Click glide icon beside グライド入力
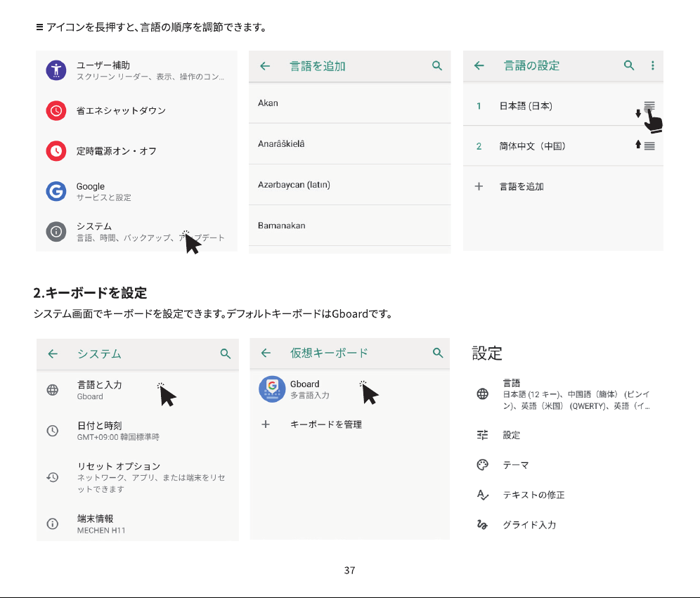This screenshot has width=700, height=598. click(x=482, y=524)
